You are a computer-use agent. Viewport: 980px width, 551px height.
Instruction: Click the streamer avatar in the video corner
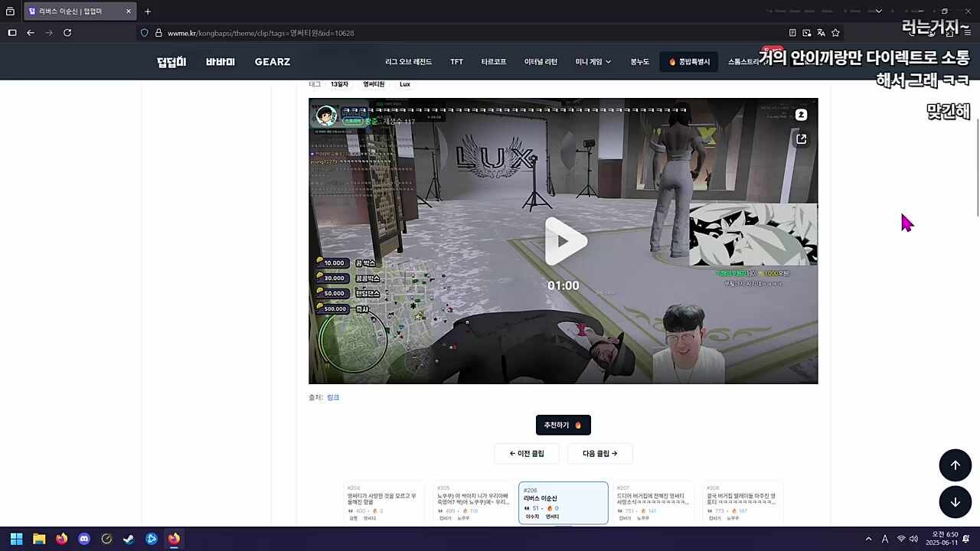[326, 116]
